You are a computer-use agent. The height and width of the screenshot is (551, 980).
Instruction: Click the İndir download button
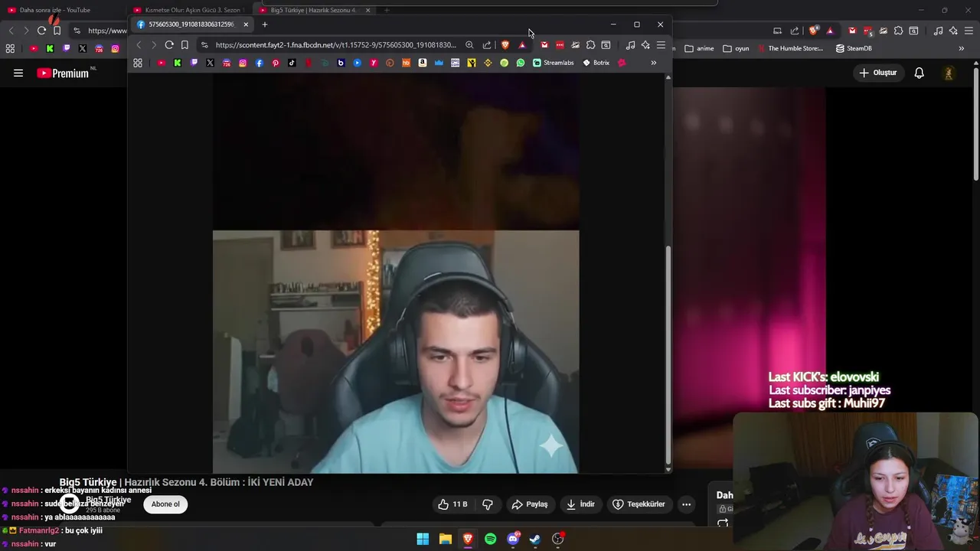pyautogui.click(x=580, y=504)
